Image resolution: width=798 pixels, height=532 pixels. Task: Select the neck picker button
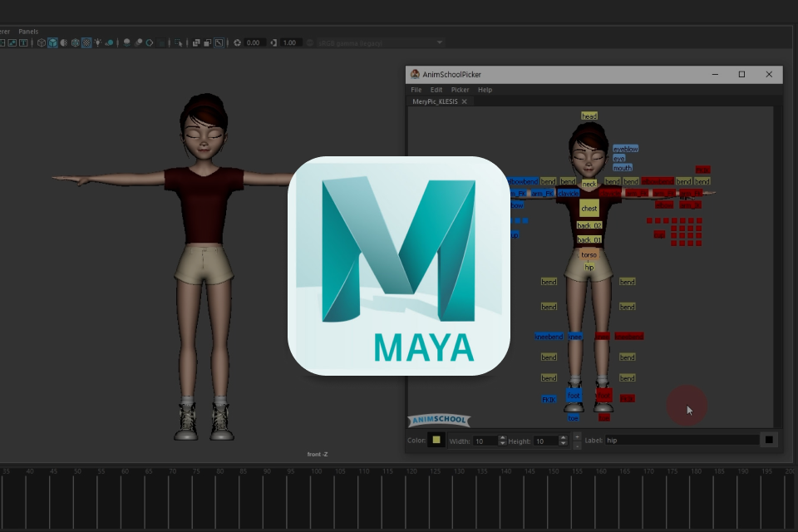(589, 184)
